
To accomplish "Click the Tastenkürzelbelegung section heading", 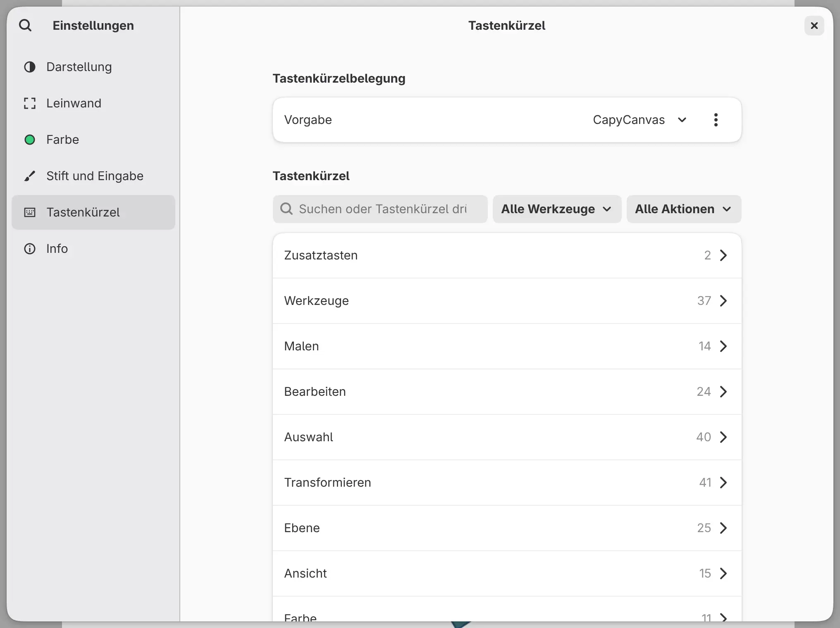I will 339,78.
